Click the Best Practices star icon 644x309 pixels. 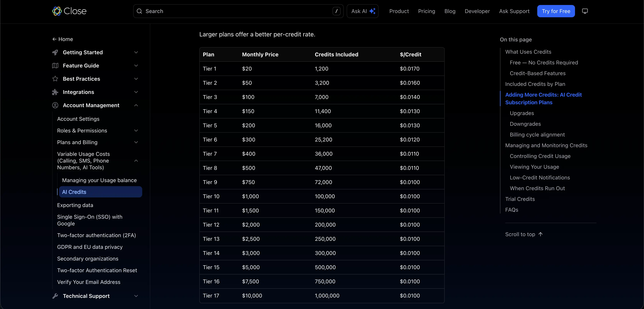pyautogui.click(x=55, y=79)
